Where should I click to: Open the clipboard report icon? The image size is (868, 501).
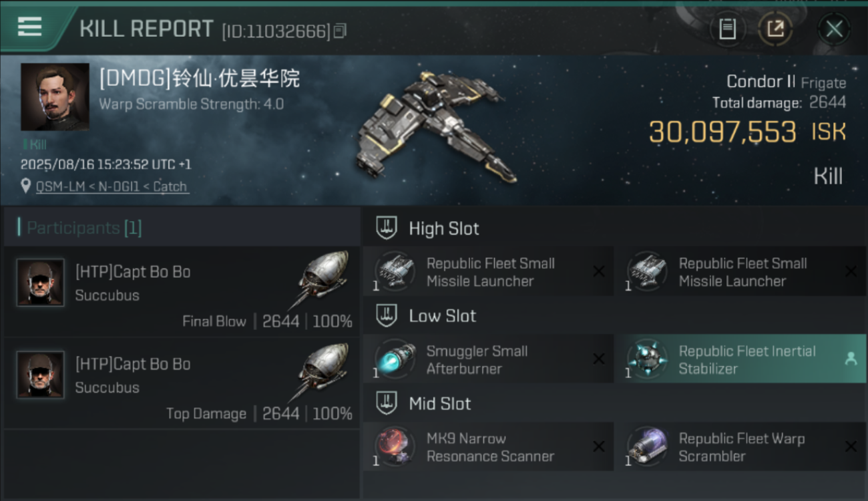click(x=727, y=29)
